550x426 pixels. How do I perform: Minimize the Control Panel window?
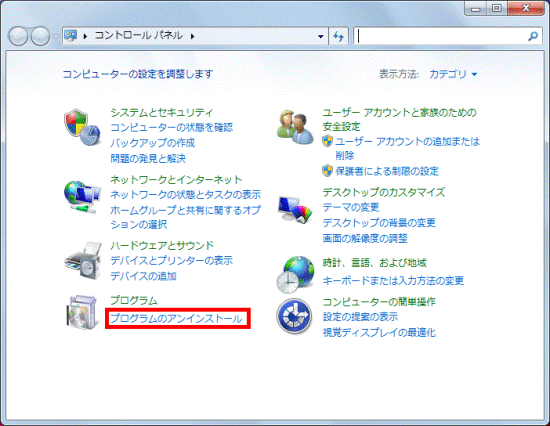(x=476, y=8)
